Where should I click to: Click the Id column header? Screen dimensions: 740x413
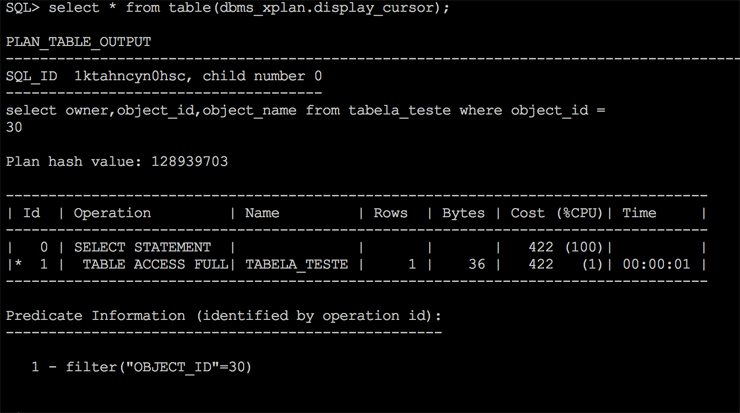pos(31,213)
